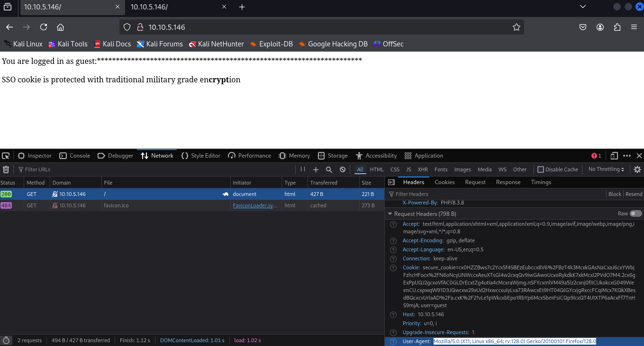Open the request blocking icon
644x346 pixels.
[343, 169]
